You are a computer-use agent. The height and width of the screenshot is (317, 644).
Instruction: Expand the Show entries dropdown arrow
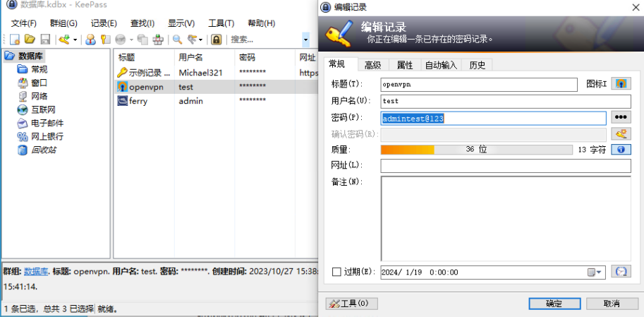pyautogui.click(x=200, y=40)
